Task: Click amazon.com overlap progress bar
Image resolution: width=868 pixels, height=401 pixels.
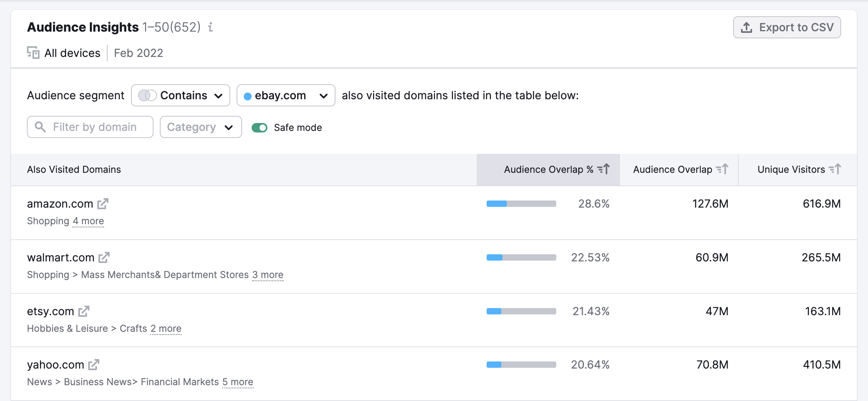Action: pyautogui.click(x=521, y=204)
